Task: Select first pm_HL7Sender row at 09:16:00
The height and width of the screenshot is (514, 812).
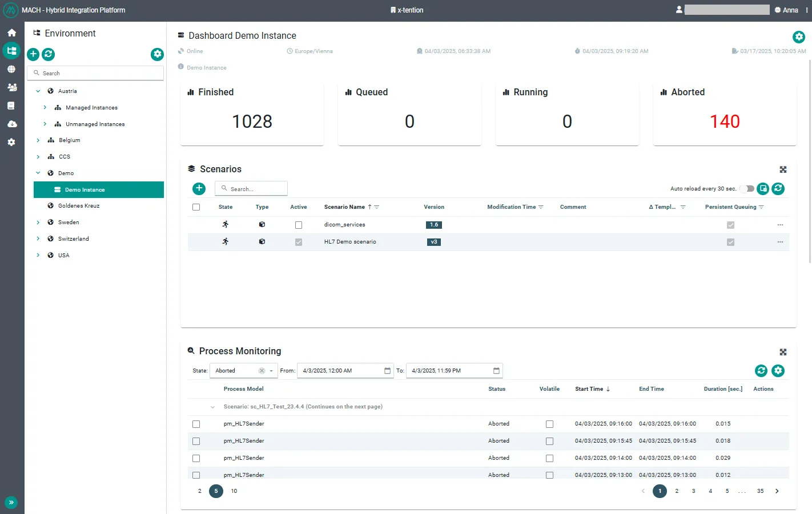Action: coord(196,424)
